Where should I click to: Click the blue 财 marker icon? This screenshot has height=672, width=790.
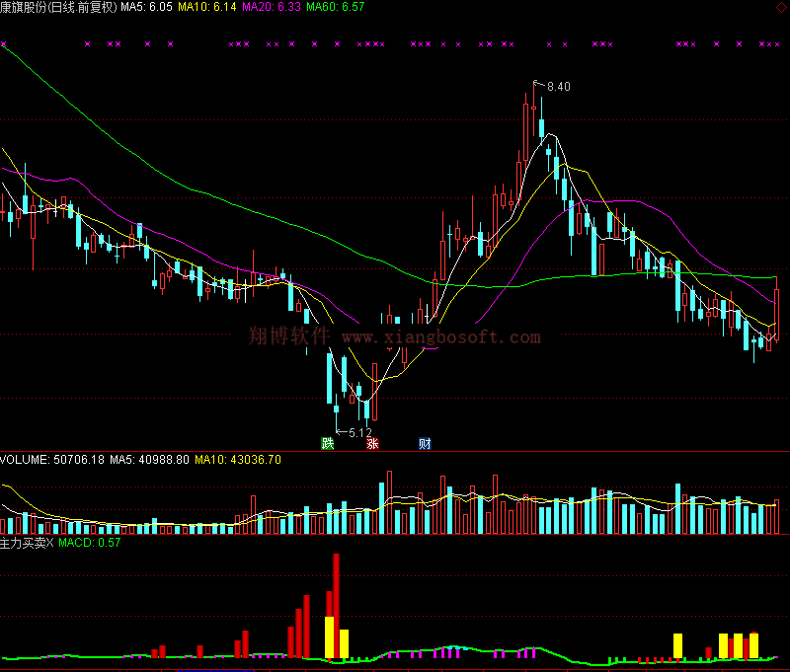[425, 443]
